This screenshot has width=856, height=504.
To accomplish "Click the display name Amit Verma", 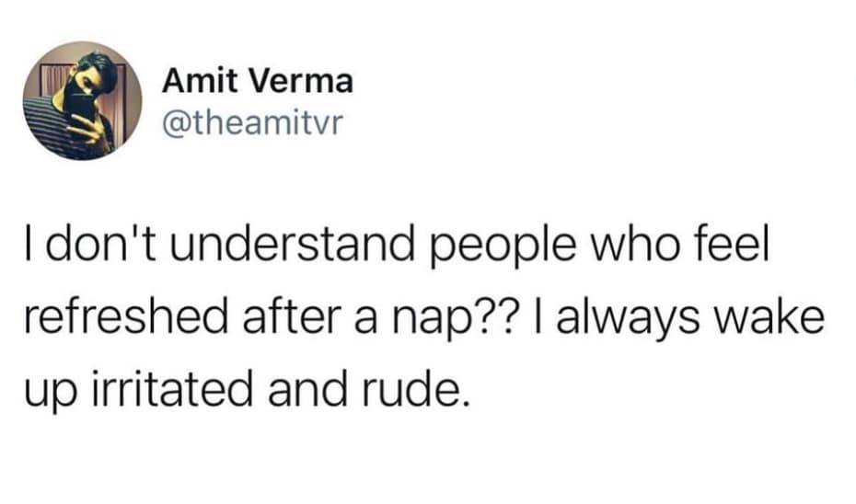I will pos(257,81).
